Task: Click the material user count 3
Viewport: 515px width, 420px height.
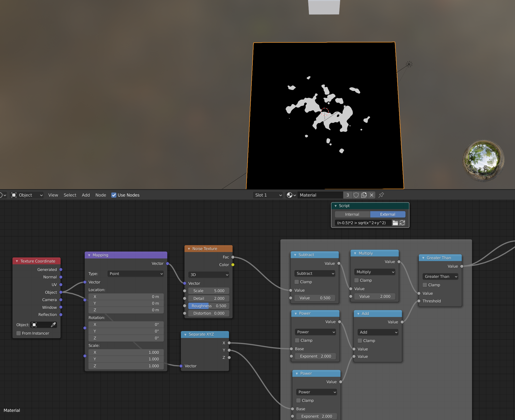Action: [347, 195]
